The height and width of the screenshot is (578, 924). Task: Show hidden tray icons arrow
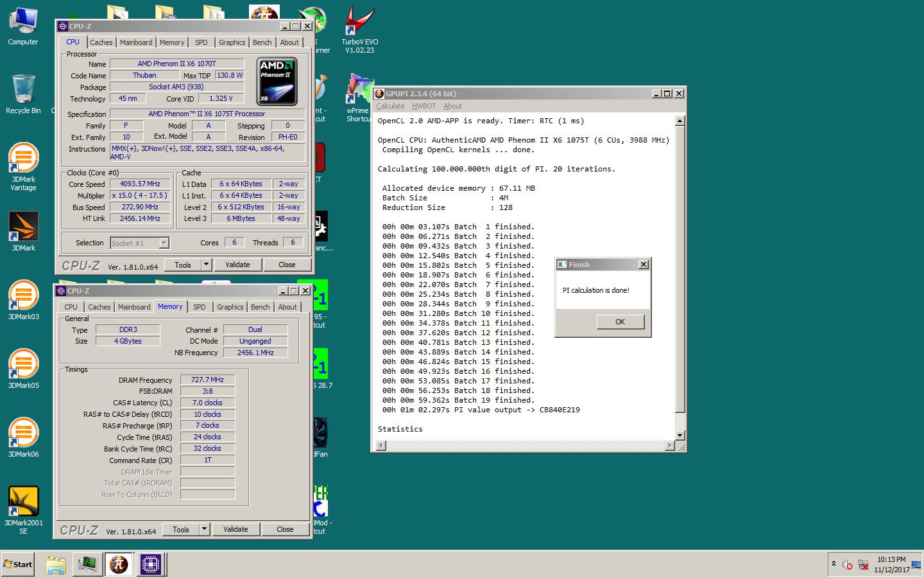(834, 564)
